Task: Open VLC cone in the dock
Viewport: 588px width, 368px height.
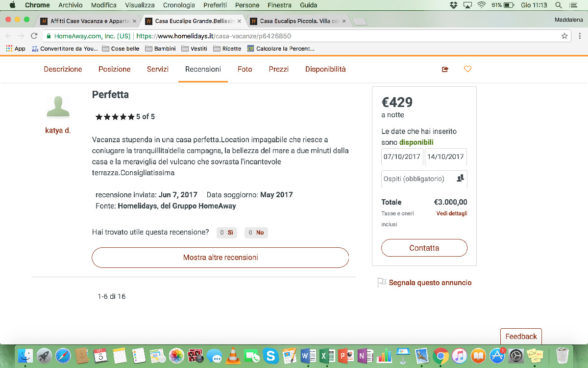Action: click(x=234, y=355)
